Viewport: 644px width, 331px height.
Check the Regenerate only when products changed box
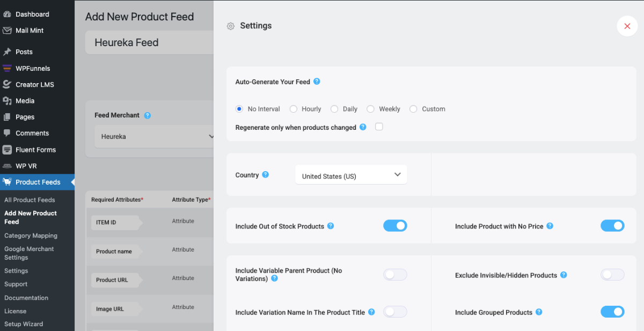pyautogui.click(x=379, y=127)
